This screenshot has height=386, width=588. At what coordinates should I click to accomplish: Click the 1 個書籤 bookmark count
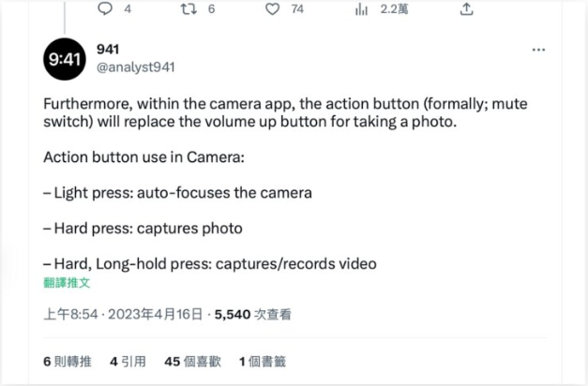[263, 362]
